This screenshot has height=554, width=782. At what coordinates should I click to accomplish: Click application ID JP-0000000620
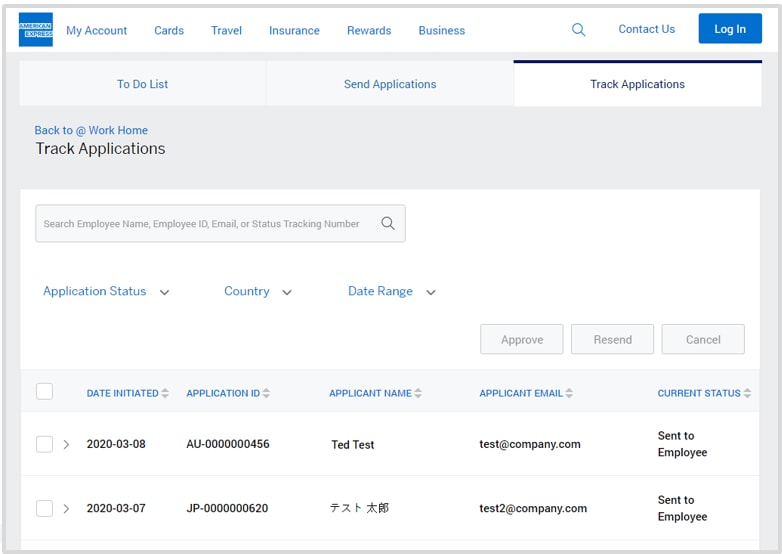(227, 508)
